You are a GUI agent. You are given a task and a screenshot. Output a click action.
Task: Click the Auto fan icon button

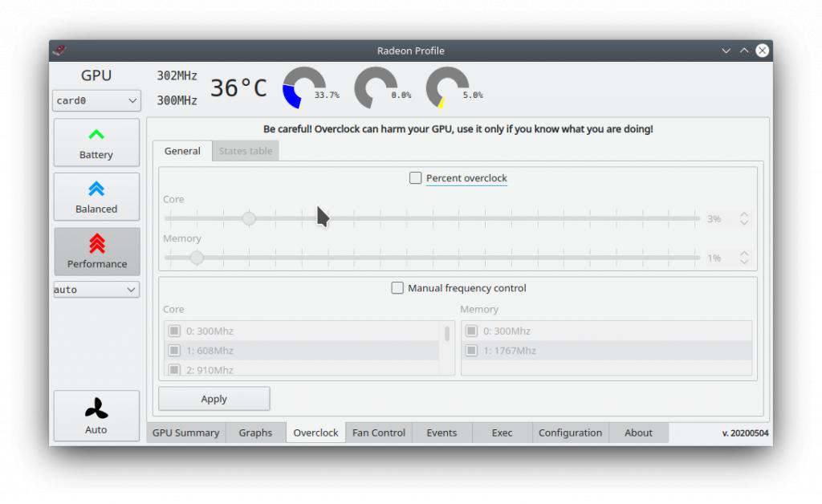click(x=96, y=409)
